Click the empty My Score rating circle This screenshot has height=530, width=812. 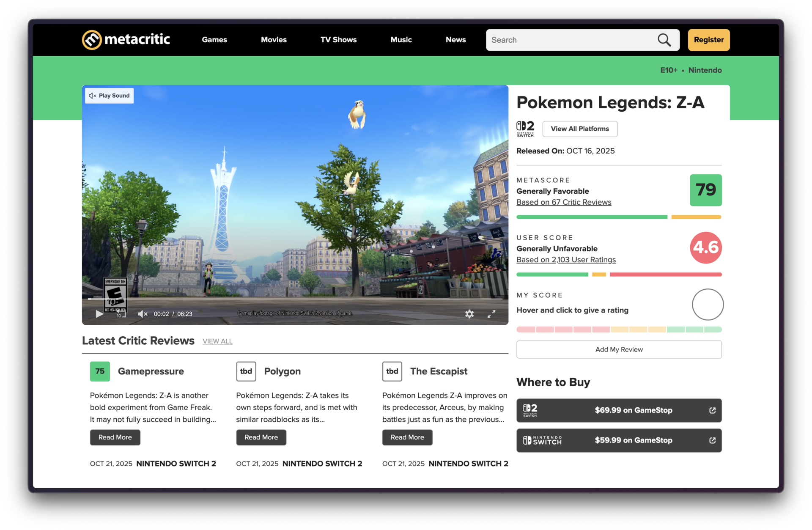point(708,305)
